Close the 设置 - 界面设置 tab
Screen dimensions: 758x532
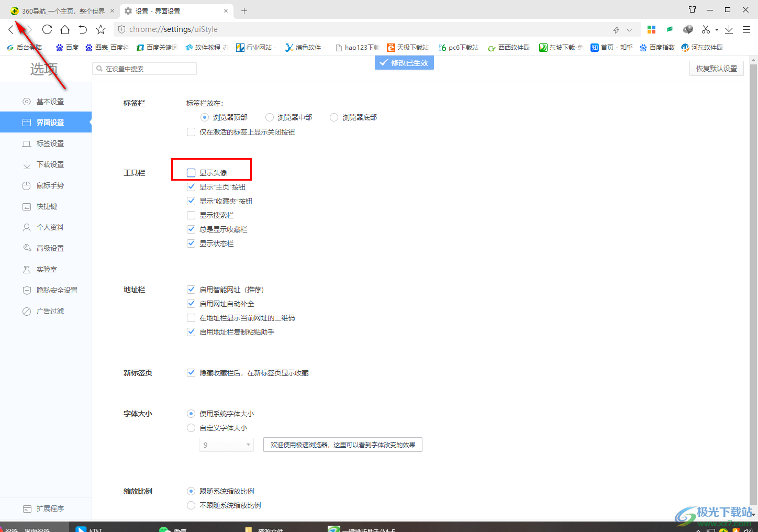coord(226,10)
